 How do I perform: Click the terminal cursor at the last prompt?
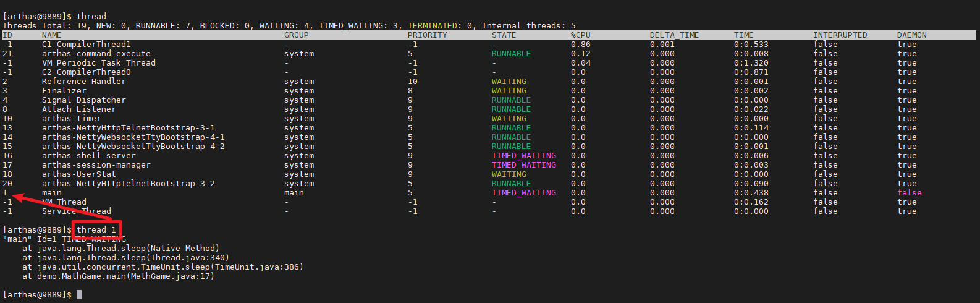click(x=79, y=295)
